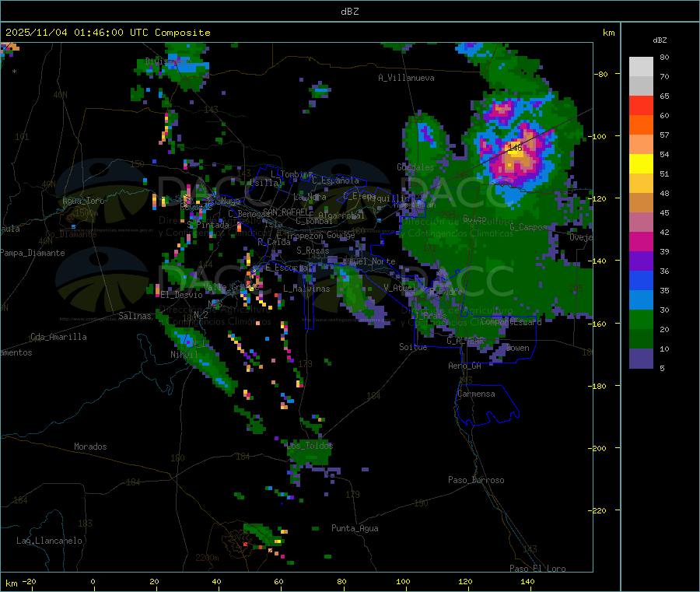Click the 'Paso_Barroso' map label
The image size is (700, 592).
(476, 480)
